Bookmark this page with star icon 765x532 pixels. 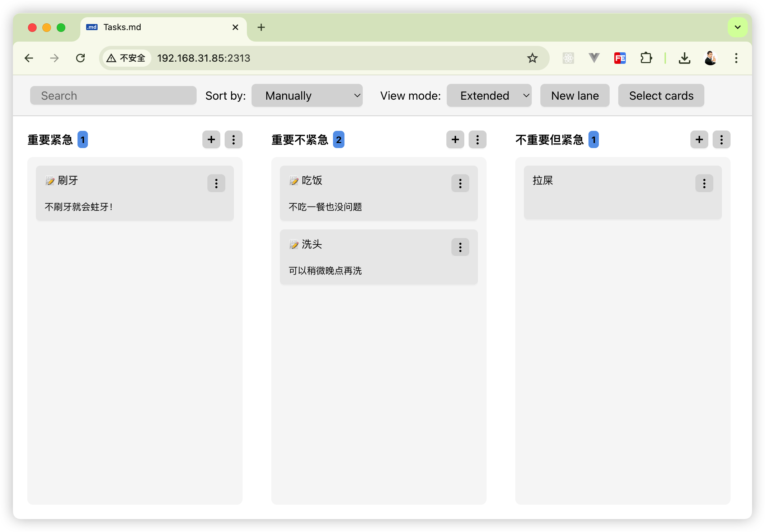(532, 58)
